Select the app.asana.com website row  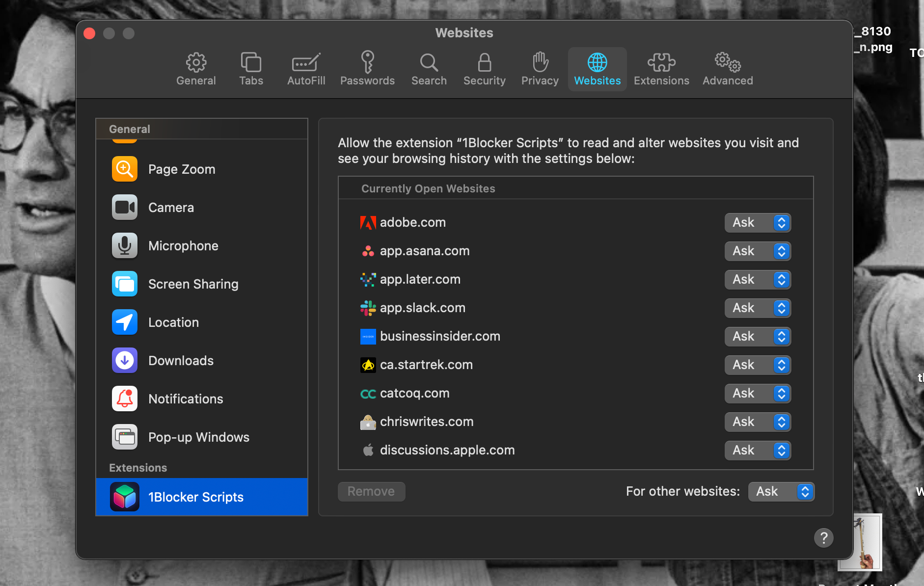[x=575, y=251]
